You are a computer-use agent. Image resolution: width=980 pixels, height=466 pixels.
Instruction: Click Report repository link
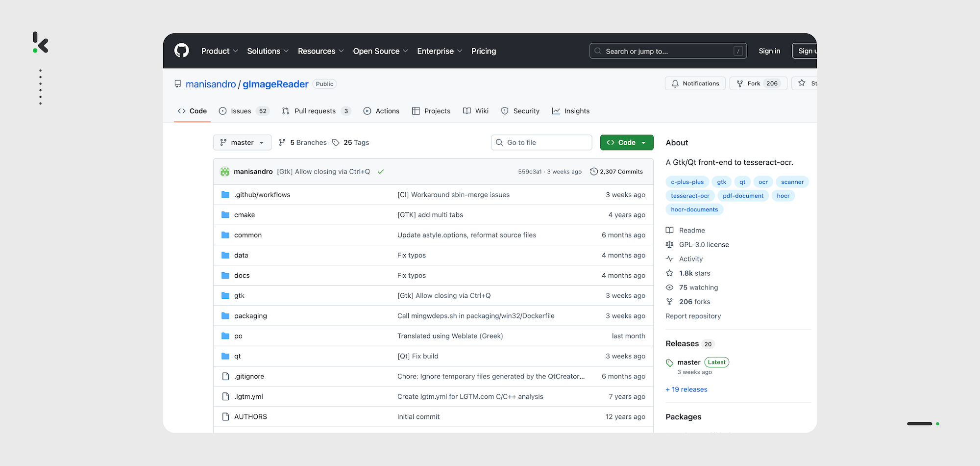pyautogui.click(x=693, y=316)
